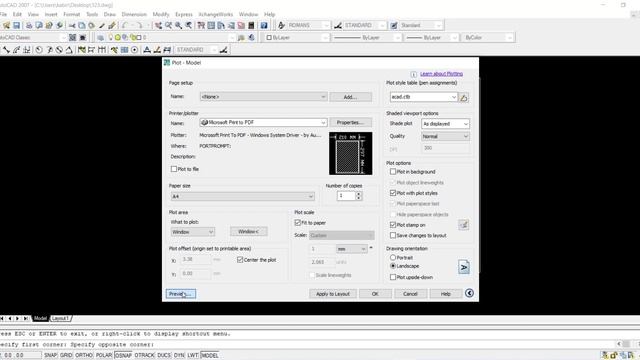Click the Zoom Previous icon
This screenshot has height=360, width=640.
point(189,25)
